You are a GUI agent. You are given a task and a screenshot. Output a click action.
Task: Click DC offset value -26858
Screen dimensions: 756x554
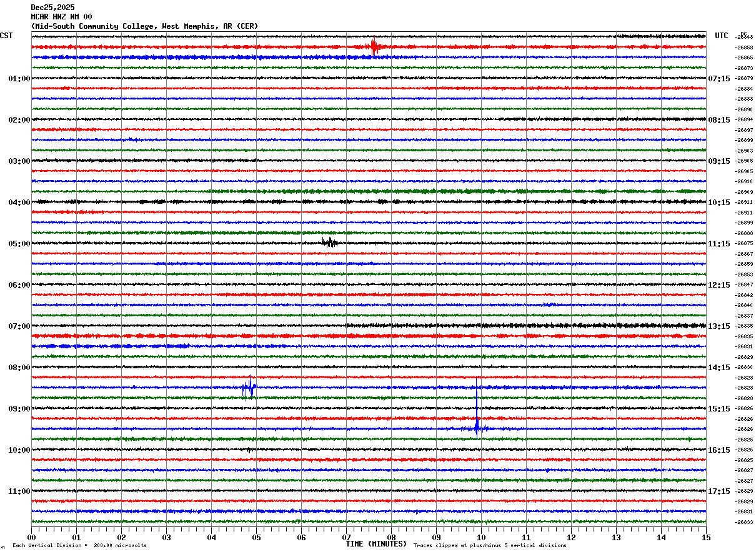[744, 48]
